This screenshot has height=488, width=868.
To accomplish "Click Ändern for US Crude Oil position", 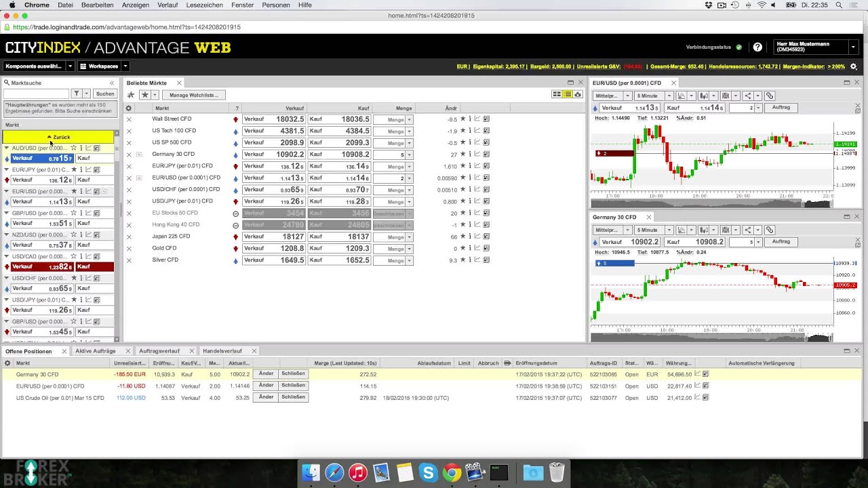I will tap(267, 397).
